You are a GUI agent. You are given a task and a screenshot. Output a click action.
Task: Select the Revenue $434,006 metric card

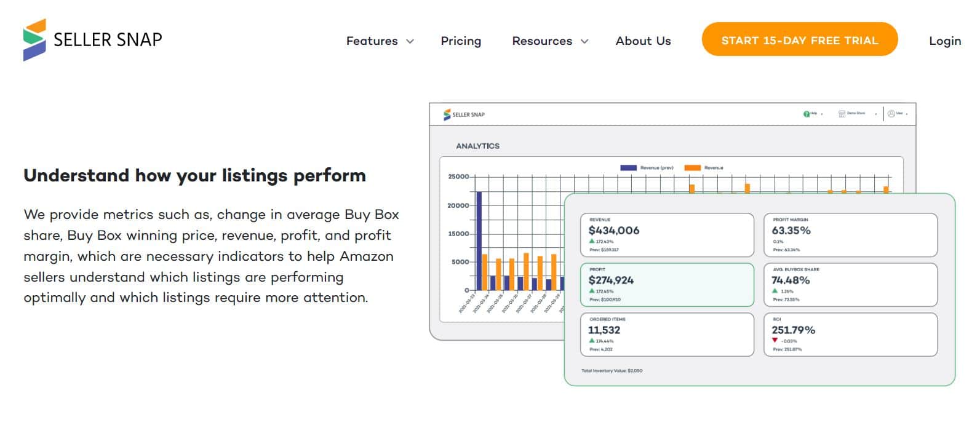667,235
